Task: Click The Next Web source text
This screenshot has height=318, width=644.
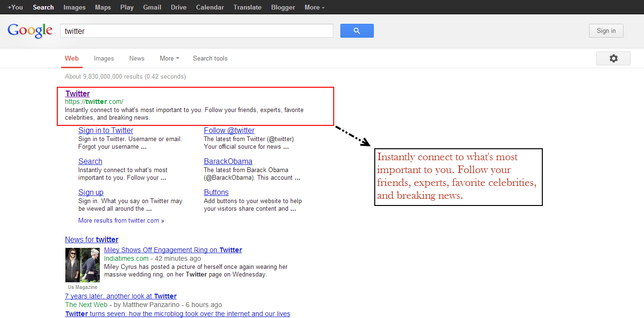Action: pyautogui.click(x=86, y=305)
